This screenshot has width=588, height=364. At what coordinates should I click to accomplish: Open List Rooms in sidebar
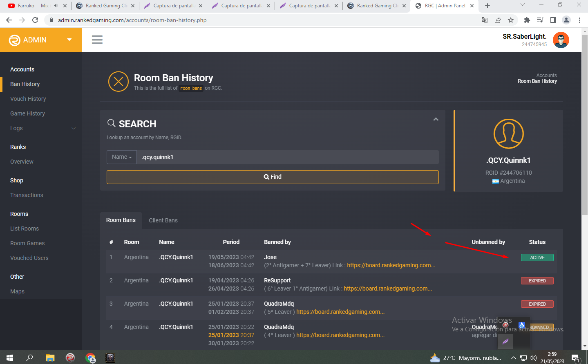25,229
